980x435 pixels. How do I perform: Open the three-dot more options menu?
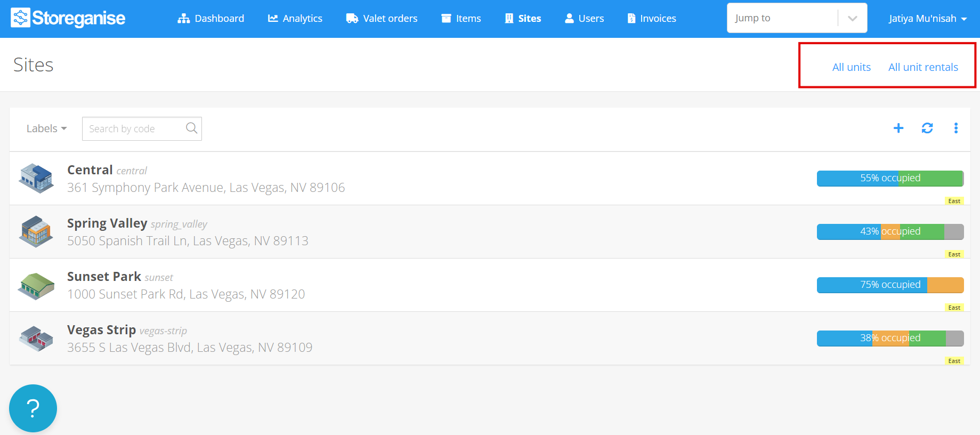pos(956,128)
